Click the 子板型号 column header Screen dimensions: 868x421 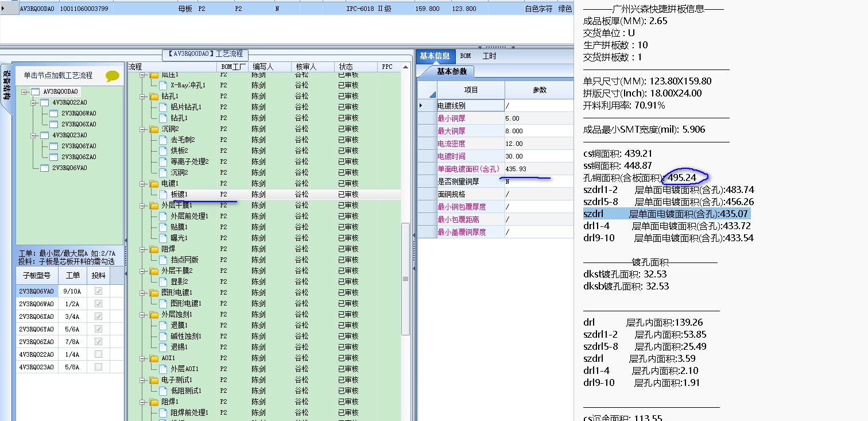[x=37, y=276]
